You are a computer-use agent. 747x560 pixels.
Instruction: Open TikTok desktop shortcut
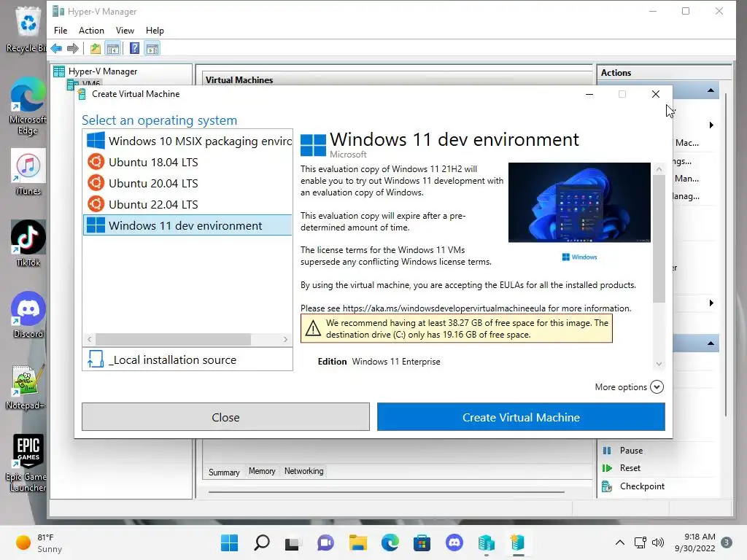click(x=28, y=244)
